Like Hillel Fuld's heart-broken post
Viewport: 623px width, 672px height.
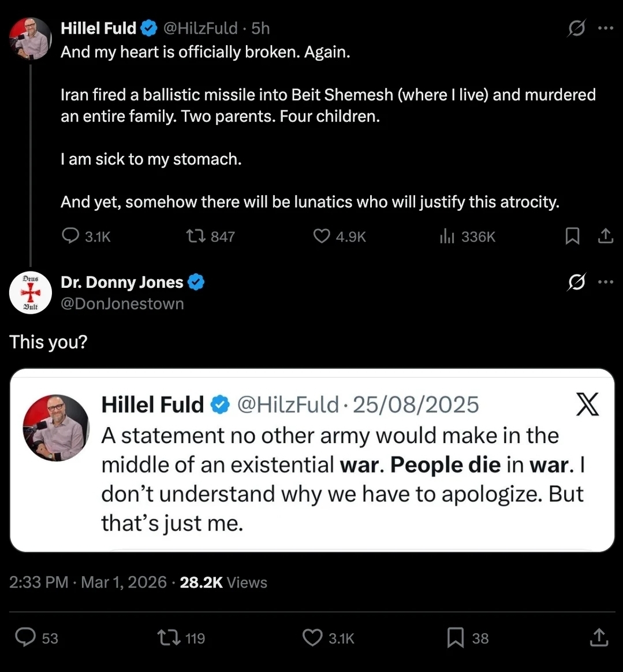(322, 236)
